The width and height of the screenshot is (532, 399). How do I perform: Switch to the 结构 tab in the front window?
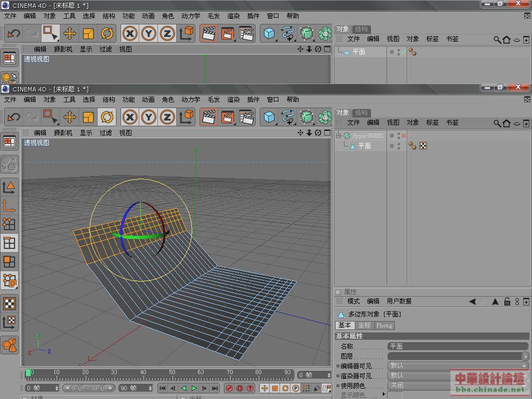click(x=362, y=113)
